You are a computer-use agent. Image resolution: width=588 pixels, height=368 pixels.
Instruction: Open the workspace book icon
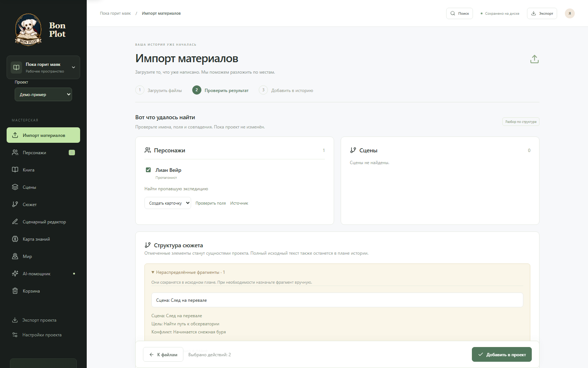(x=17, y=67)
